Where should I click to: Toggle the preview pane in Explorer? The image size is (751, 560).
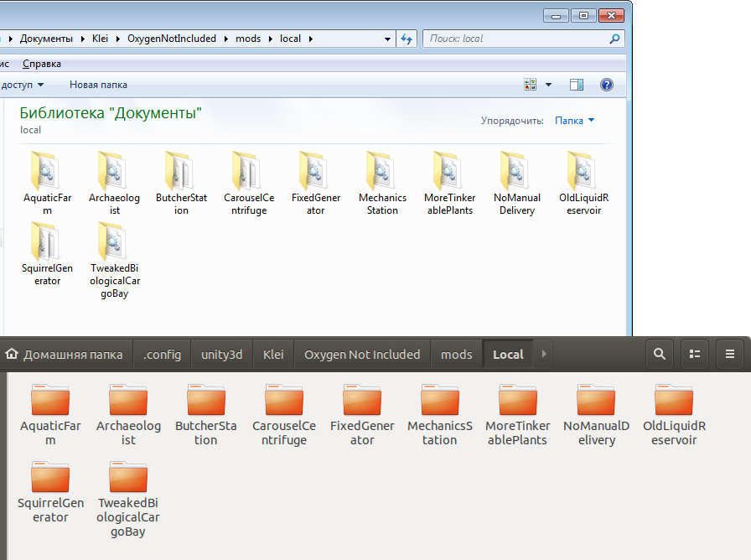[x=577, y=85]
